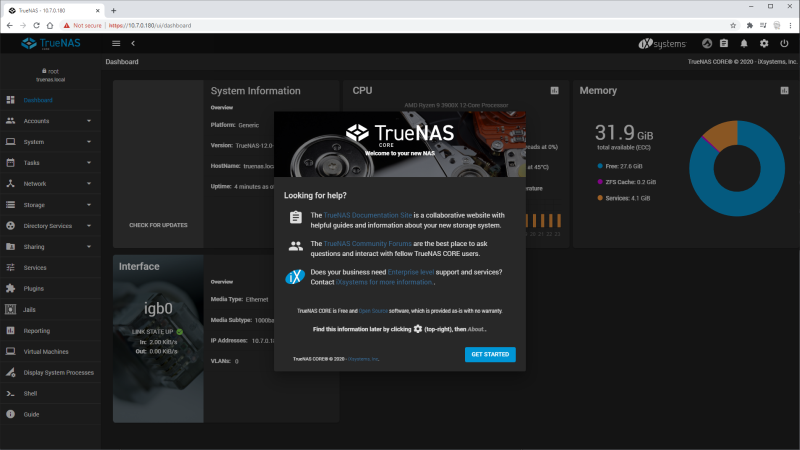Click the iXsystems logo in header
800x450 pixels.
coord(662,43)
